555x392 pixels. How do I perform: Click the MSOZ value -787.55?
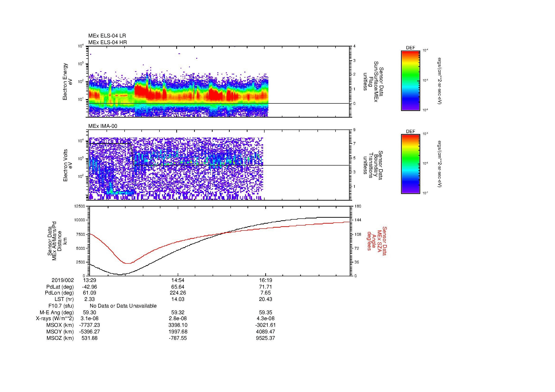click(178, 338)
